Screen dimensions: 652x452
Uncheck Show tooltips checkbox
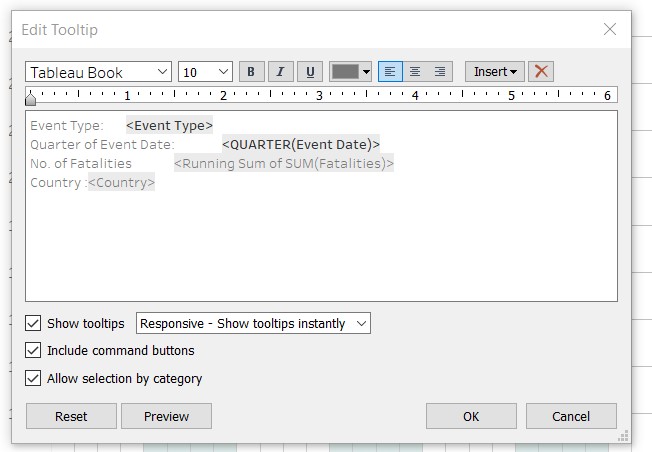click(34, 324)
